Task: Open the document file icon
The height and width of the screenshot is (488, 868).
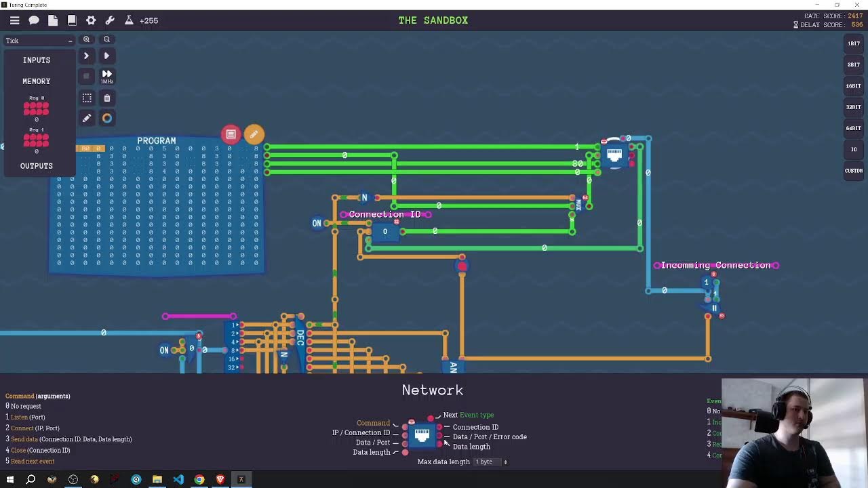Action: coord(53,20)
